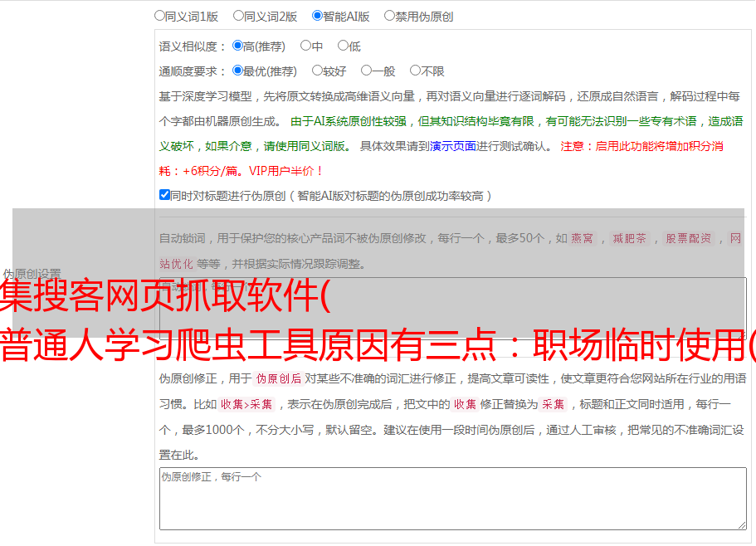Screen dimensions: 756x546
Task: Set 通顺度要求 to 最优(推荐)
Action: point(237,71)
